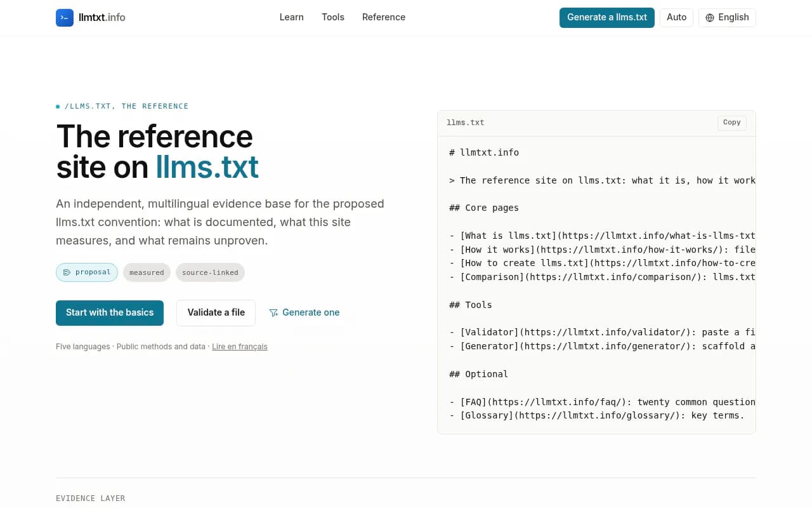
Task: Click the [Comparison] code line
Action: click(x=602, y=277)
